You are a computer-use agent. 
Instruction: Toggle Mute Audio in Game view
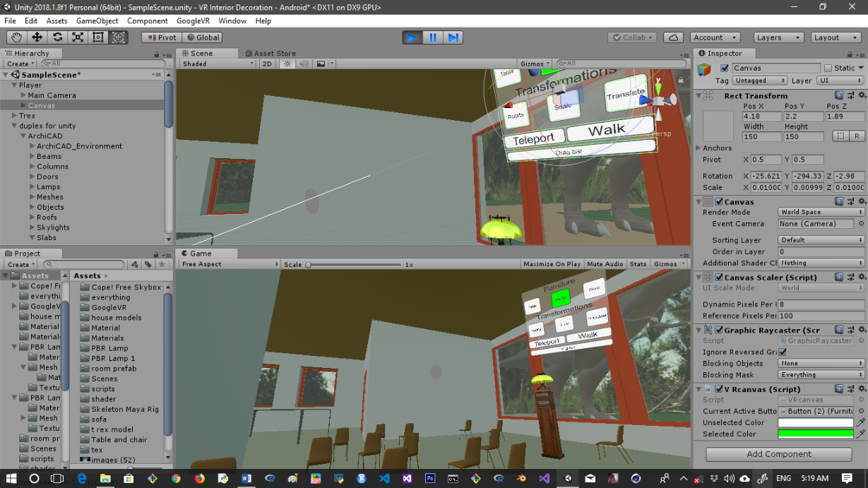point(605,264)
